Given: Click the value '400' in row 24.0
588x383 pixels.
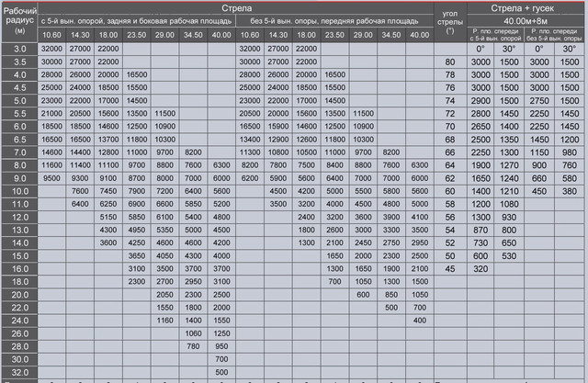Looking at the screenshot, I should click(x=420, y=321).
